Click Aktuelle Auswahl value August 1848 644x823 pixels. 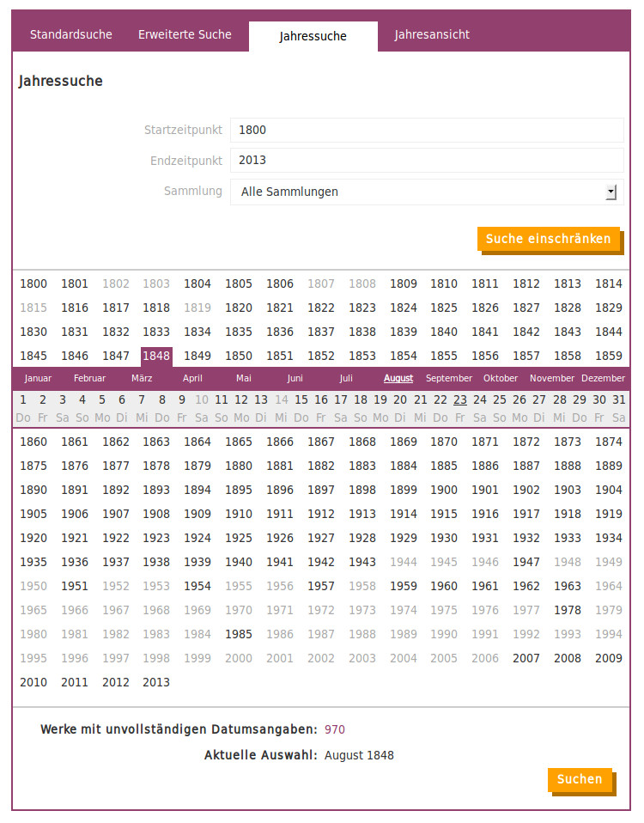click(359, 755)
